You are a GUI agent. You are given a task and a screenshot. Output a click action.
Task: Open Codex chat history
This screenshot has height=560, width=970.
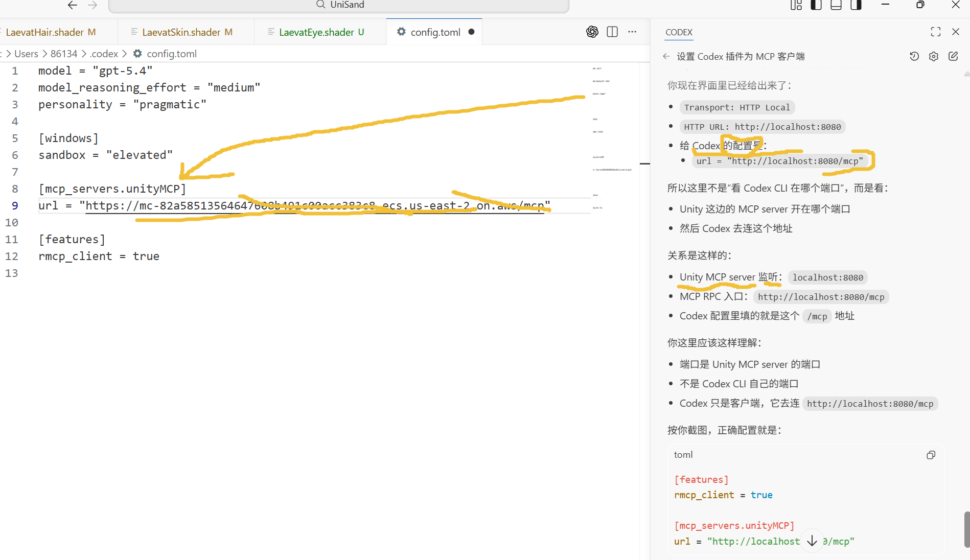914,56
